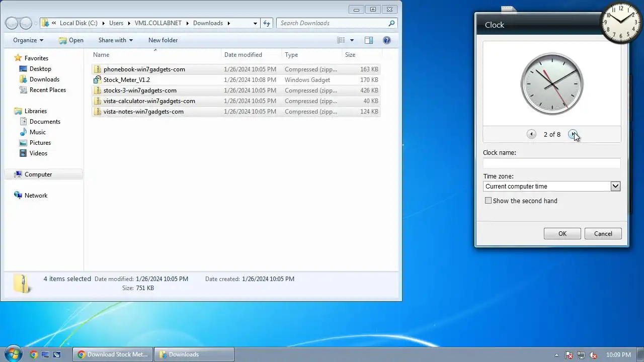Click OK in Clock dialog
Image resolution: width=644 pixels, height=362 pixels.
562,233
